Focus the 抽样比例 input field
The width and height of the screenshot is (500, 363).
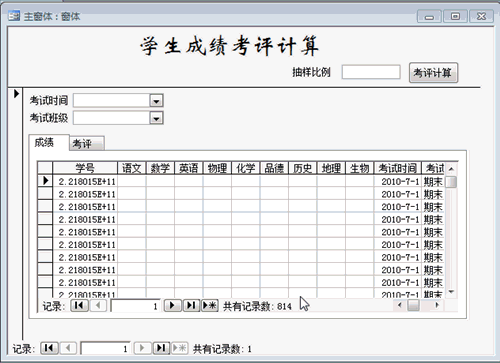click(371, 72)
